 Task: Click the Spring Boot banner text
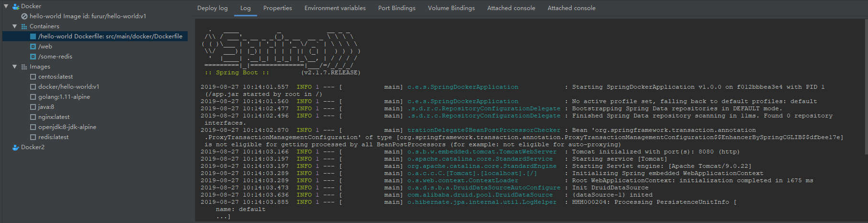click(237, 73)
